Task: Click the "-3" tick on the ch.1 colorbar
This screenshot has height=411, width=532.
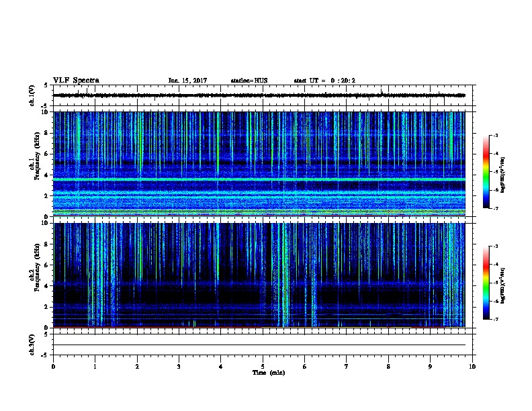Action: [x=496, y=135]
